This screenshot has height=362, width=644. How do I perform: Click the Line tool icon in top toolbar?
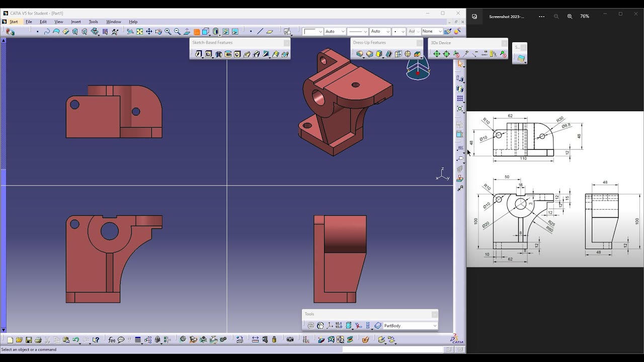260,31
